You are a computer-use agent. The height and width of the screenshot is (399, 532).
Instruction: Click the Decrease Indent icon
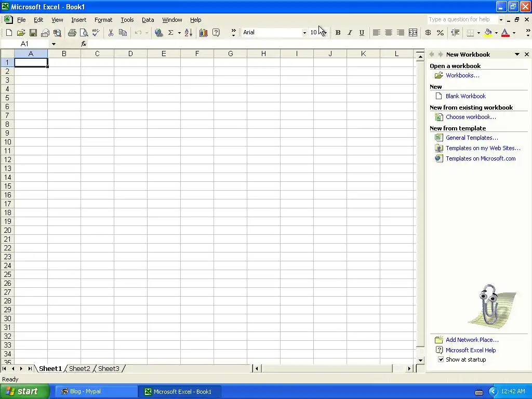tap(455, 33)
